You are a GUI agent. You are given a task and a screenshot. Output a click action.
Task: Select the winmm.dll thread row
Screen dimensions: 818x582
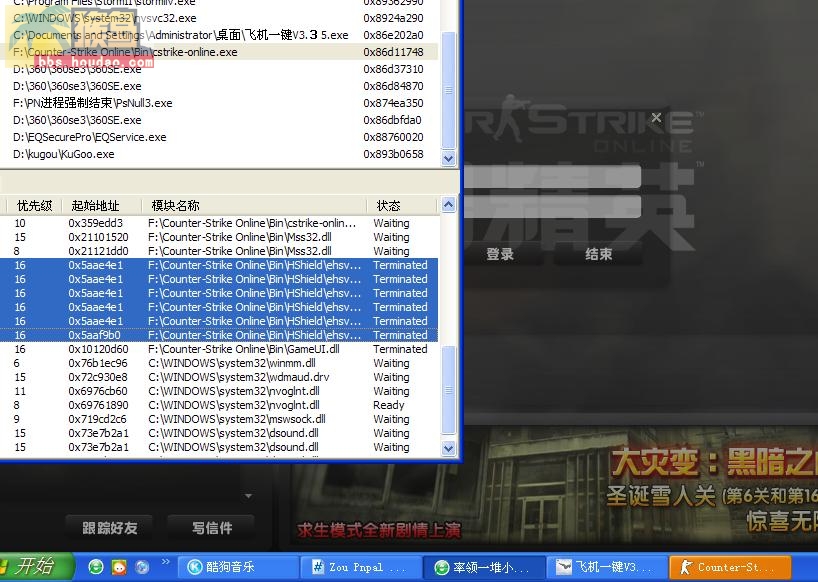pos(219,363)
